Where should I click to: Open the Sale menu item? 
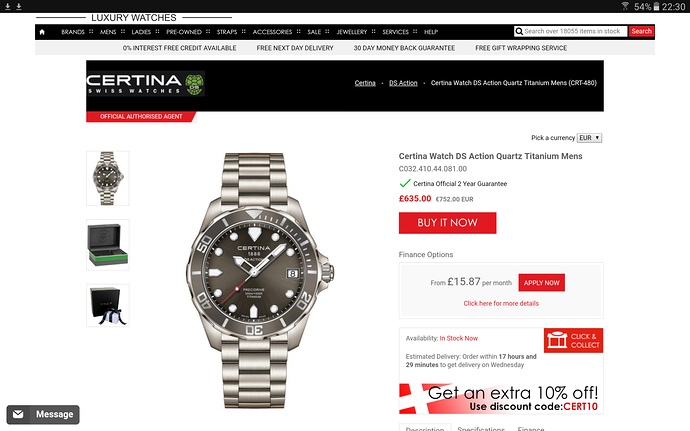314,32
